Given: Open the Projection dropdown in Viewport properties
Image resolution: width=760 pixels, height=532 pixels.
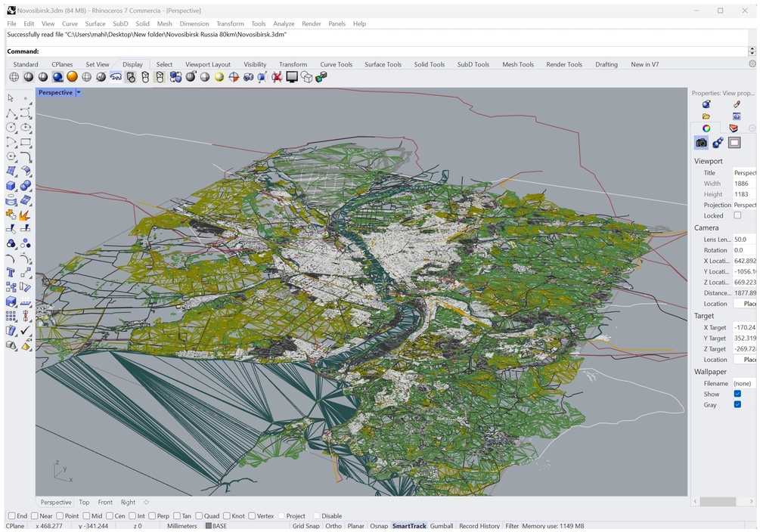Looking at the screenshot, I should 744,205.
